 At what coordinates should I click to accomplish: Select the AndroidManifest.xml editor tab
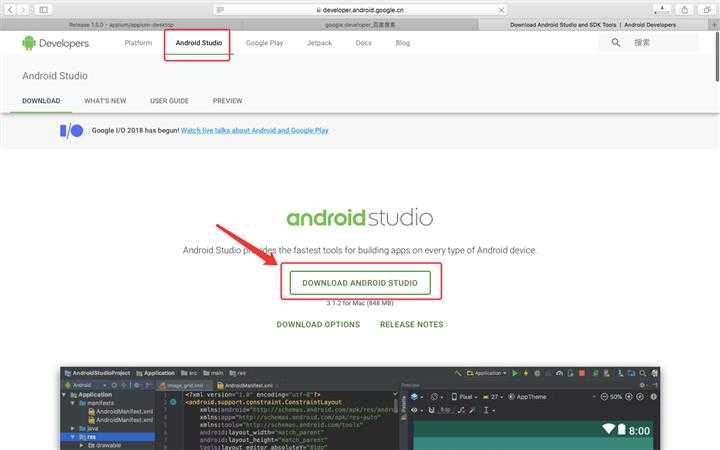[x=245, y=385]
